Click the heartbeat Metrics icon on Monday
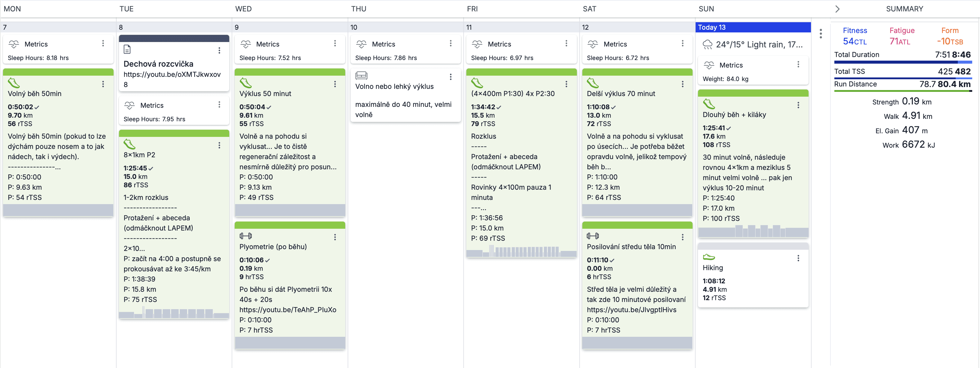 14,44
